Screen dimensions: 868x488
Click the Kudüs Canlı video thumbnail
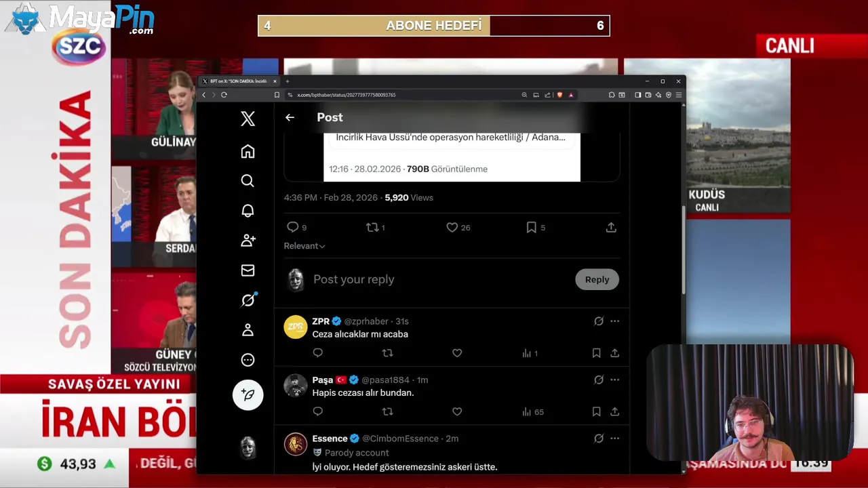707,136
